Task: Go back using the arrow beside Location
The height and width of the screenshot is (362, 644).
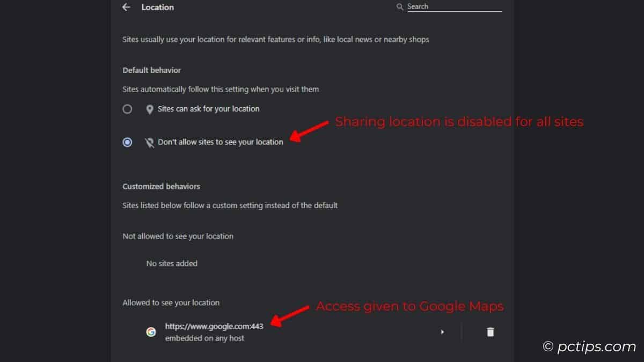Action: pos(126,8)
